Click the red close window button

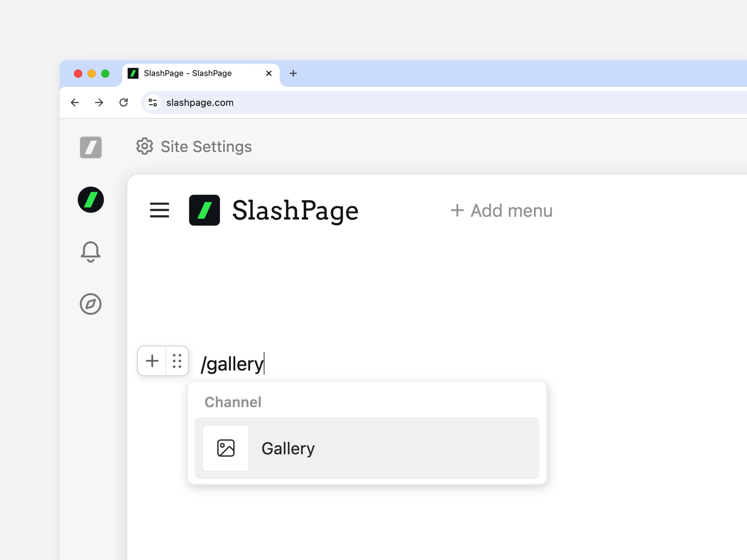pos(78,73)
